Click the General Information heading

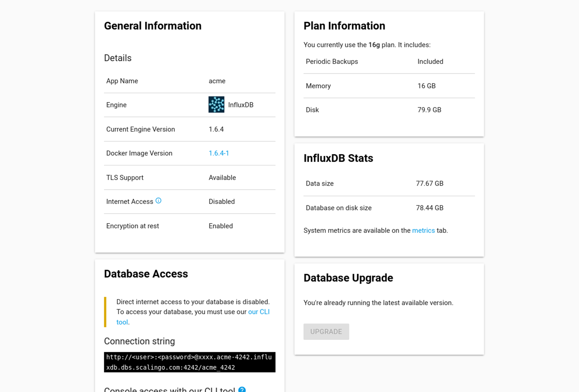153,26
